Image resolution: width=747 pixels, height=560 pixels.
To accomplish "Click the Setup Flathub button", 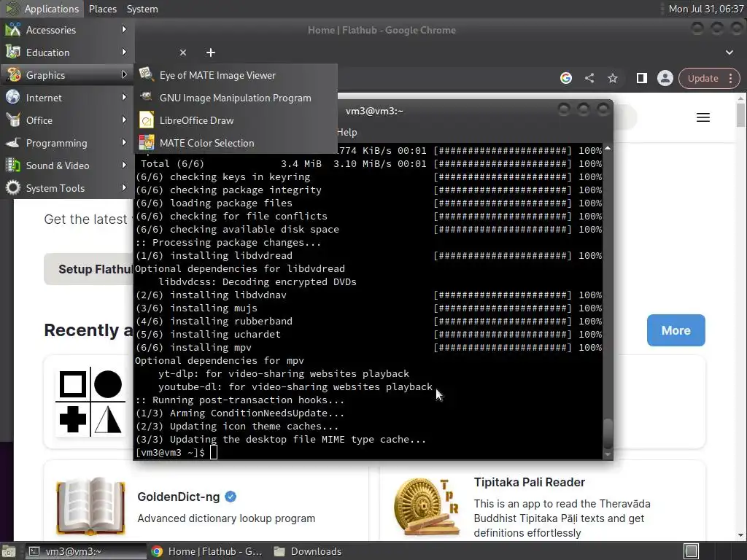I will pos(88,269).
